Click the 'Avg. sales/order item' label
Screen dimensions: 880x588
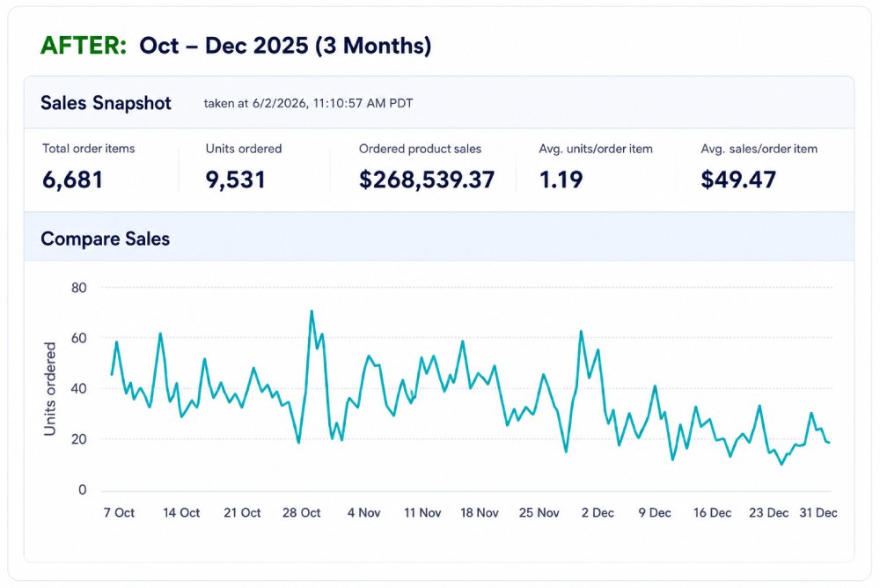[759, 149]
